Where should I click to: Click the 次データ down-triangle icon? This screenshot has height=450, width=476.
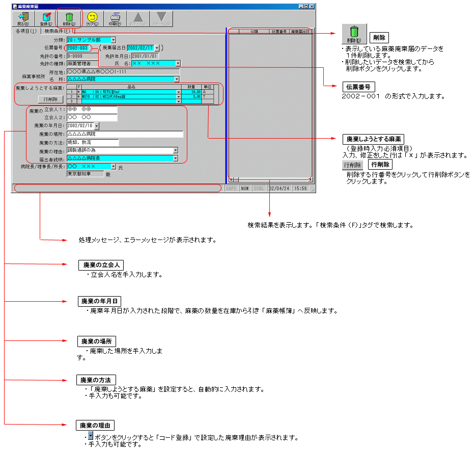161,18
